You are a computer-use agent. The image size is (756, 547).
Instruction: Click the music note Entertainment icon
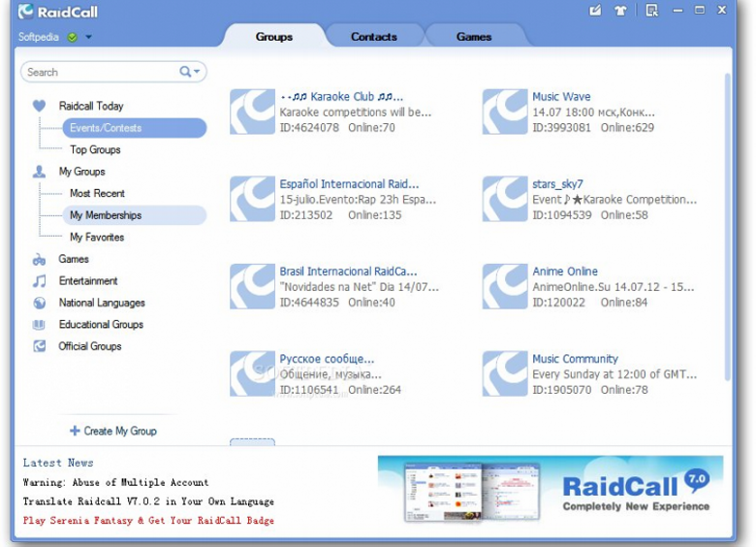(x=39, y=280)
